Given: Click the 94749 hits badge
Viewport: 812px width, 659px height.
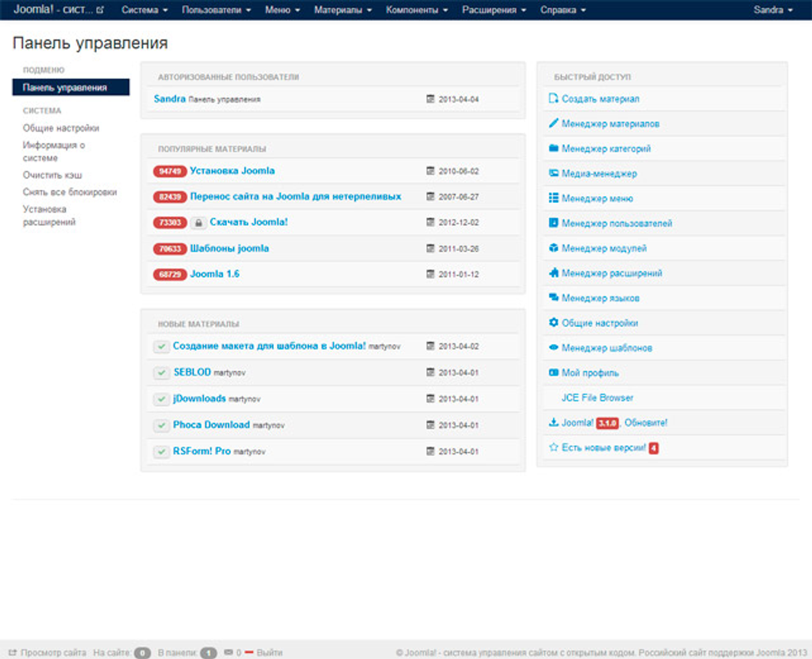Looking at the screenshot, I should click(x=169, y=171).
